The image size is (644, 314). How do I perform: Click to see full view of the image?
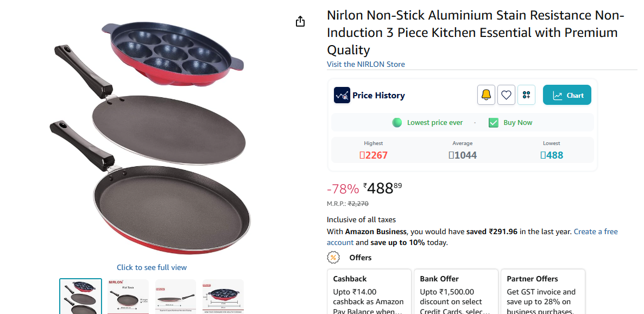(151, 267)
